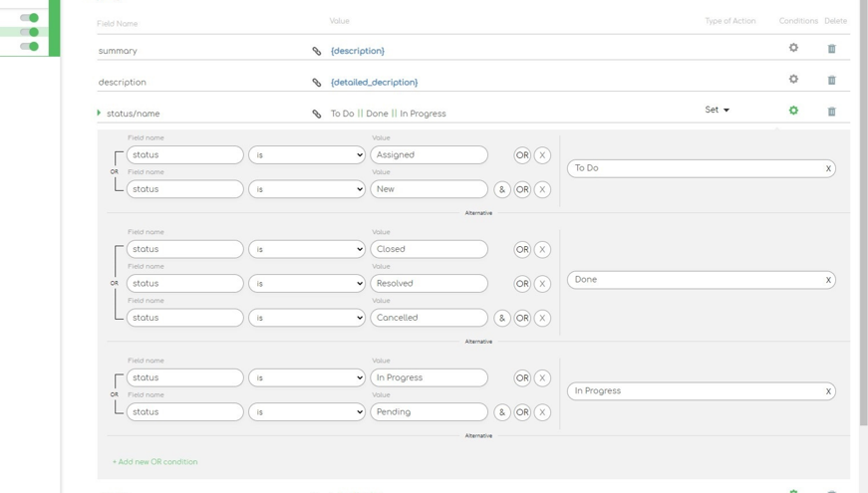Remove the Assigned condition with X
Viewport: 868px width, 493px height.
[x=542, y=155]
